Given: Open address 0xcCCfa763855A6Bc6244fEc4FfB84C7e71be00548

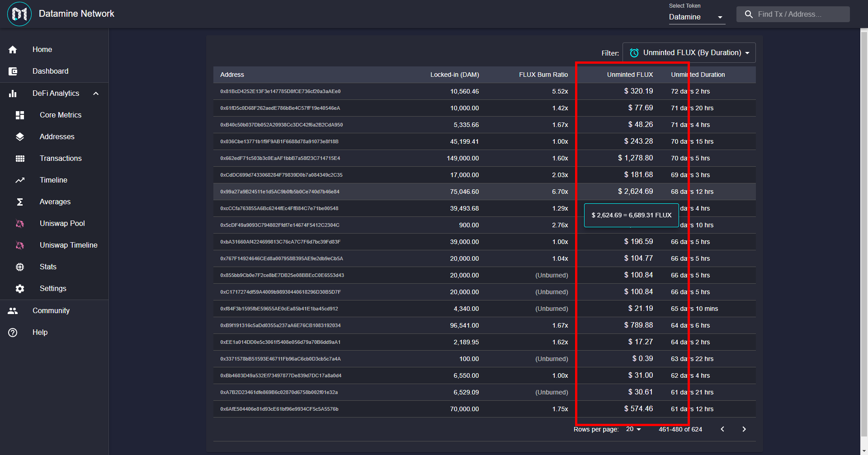Looking at the screenshot, I should pyautogui.click(x=279, y=209).
